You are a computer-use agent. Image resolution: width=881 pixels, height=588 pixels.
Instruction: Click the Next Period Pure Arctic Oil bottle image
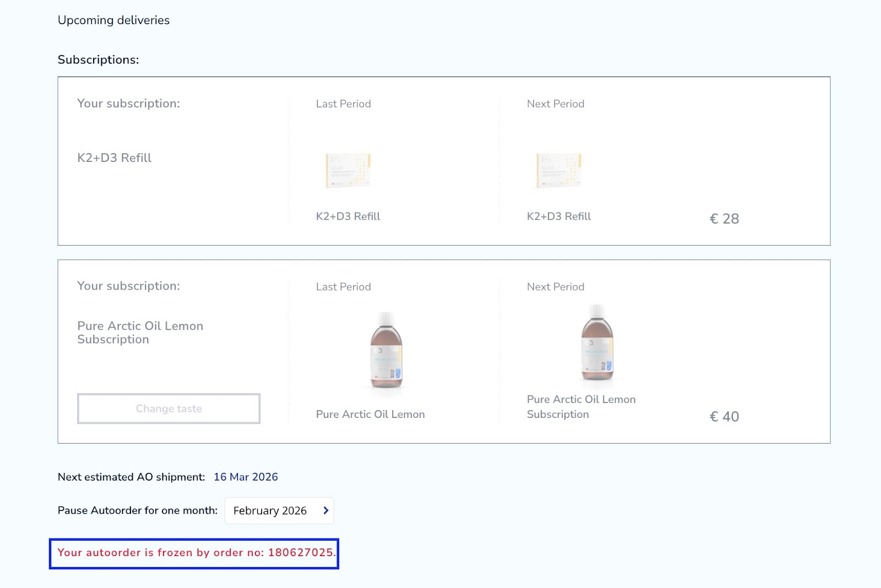[x=597, y=342]
